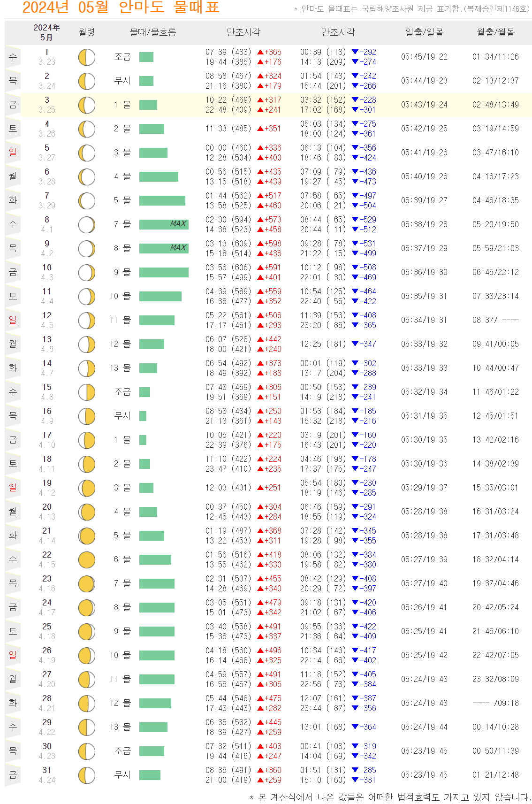Click the sunrise/sunset value 05:45/19:22
This screenshot has width=532, height=804.
425,57
